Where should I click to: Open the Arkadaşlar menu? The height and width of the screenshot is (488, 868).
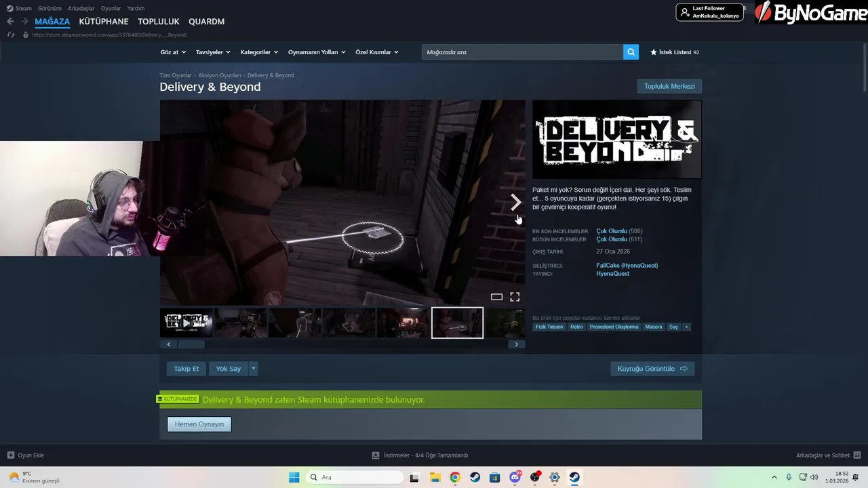click(x=81, y=8)
